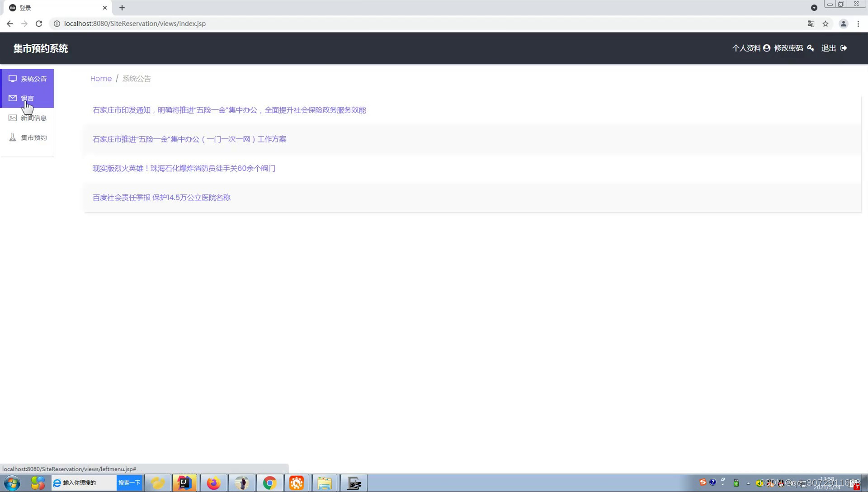868x492 pixels.
Task: Bookmark this page with the star icon
Action: [x=826, y=24]
